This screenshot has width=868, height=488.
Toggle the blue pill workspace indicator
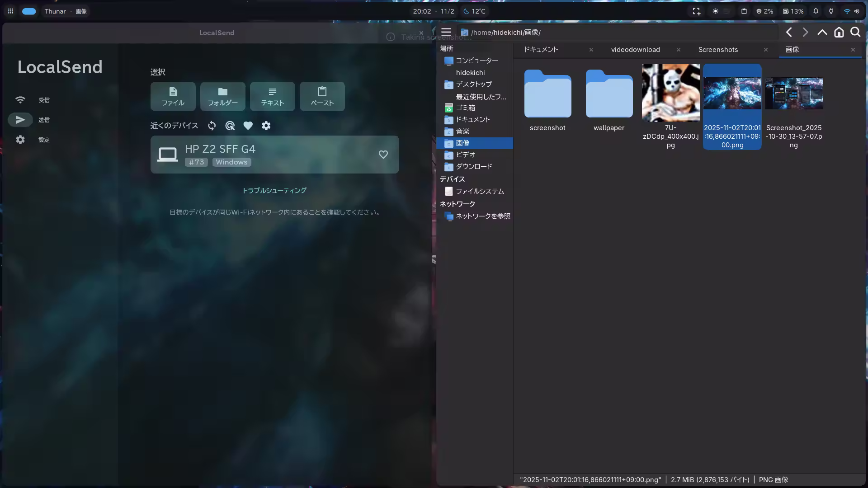pyautogui.click(x=29, y=11)
